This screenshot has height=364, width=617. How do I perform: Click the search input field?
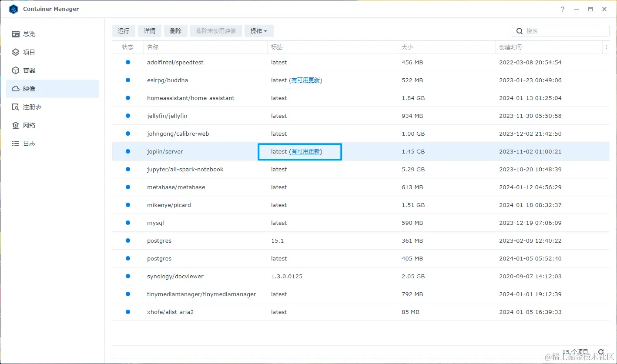[x=560, y=31]
